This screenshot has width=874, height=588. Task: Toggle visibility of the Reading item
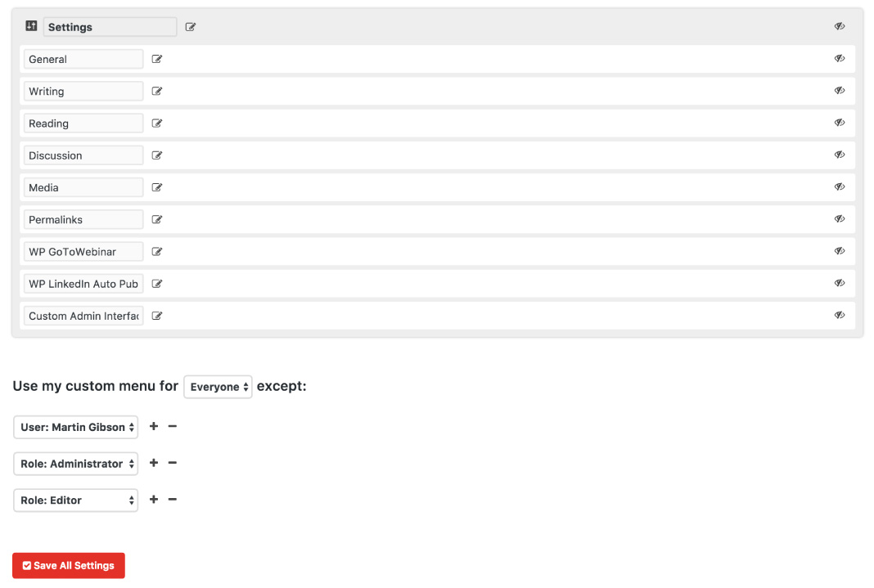pos(840,123)
